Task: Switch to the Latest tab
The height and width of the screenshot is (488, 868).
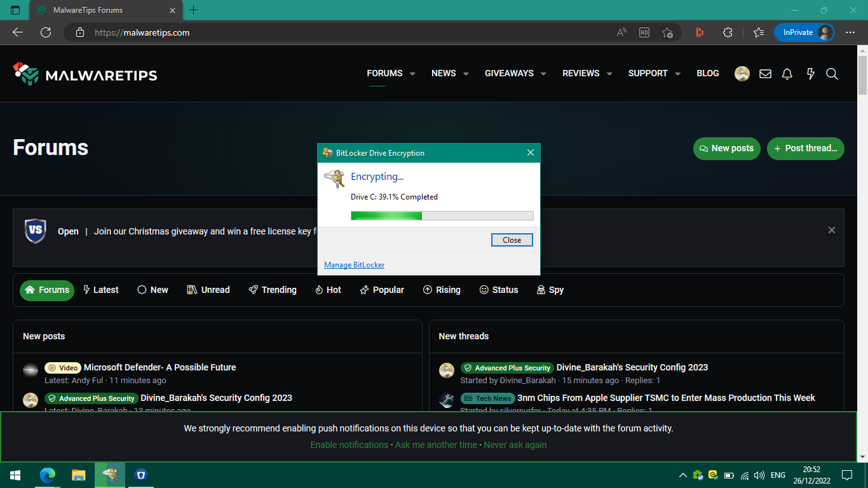Action: coord(100,290)
